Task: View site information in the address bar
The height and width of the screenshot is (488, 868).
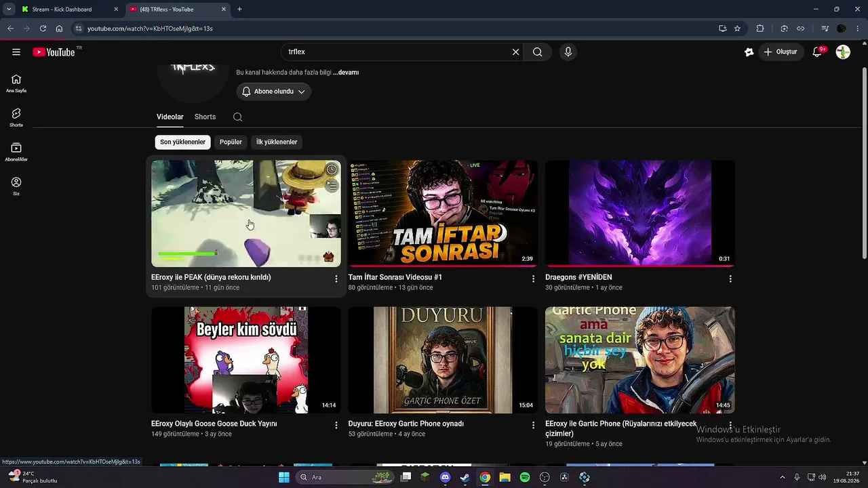Action: point(79,28)
